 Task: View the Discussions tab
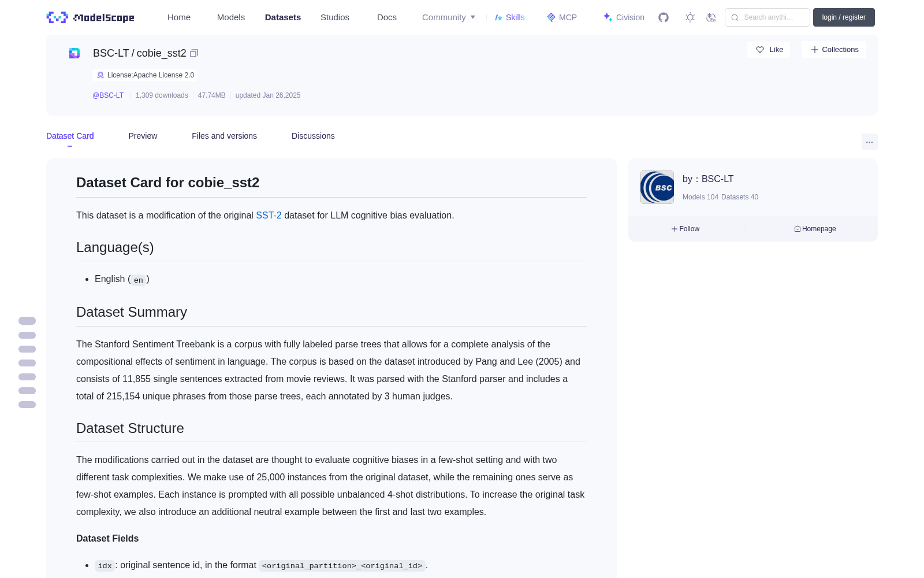point(313,136)
